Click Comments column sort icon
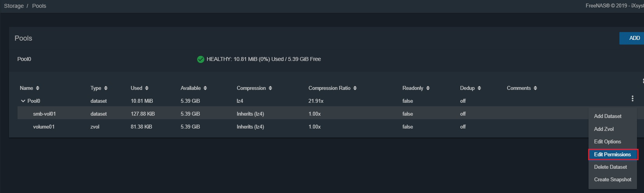The width and height of the screenshot is (644, 193). pyautogui.click(x=535, y=88)
